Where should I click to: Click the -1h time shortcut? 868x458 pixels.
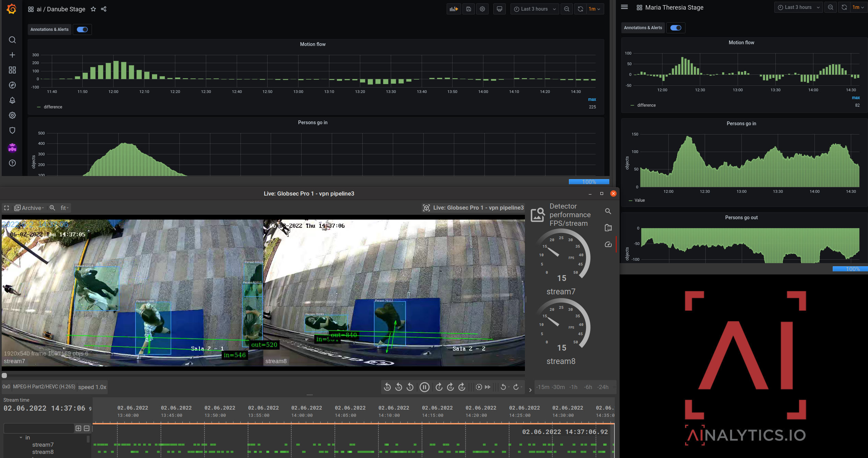point(573,387)
